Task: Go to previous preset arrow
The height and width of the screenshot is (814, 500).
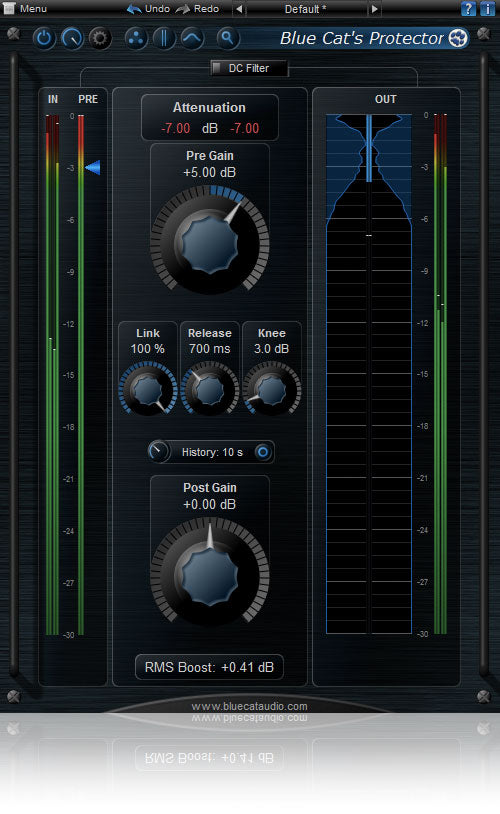Action: pyautogui.click(x=239, y=9)
